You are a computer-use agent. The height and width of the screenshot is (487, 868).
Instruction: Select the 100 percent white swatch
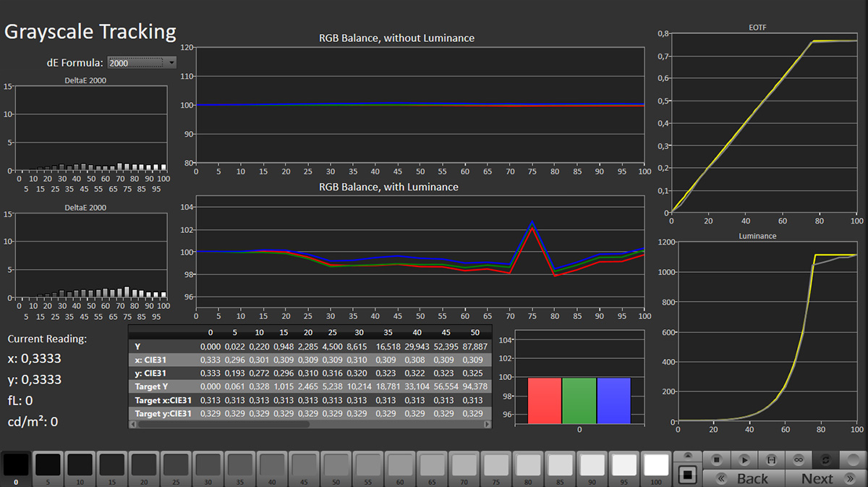click(x=656, y=465)
